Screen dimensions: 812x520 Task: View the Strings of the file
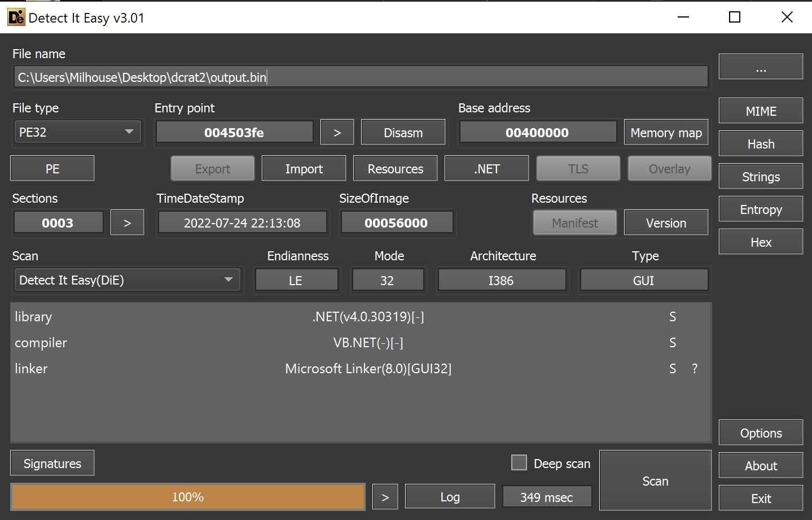pyautogui.click(x=760, y=176)
